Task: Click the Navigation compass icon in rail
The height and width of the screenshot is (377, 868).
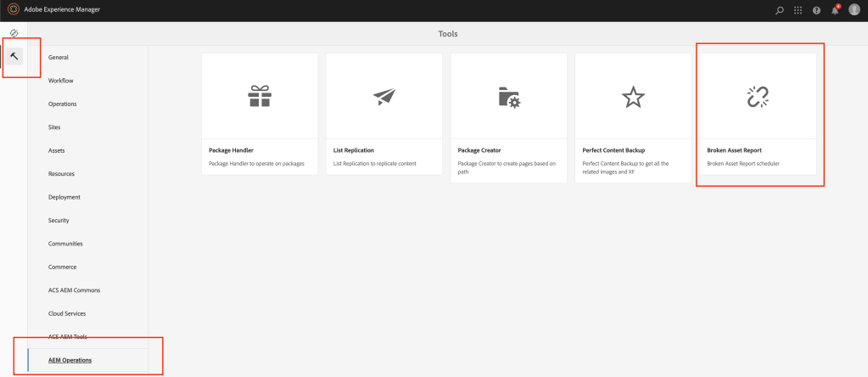Action: (x=14, y=33)
